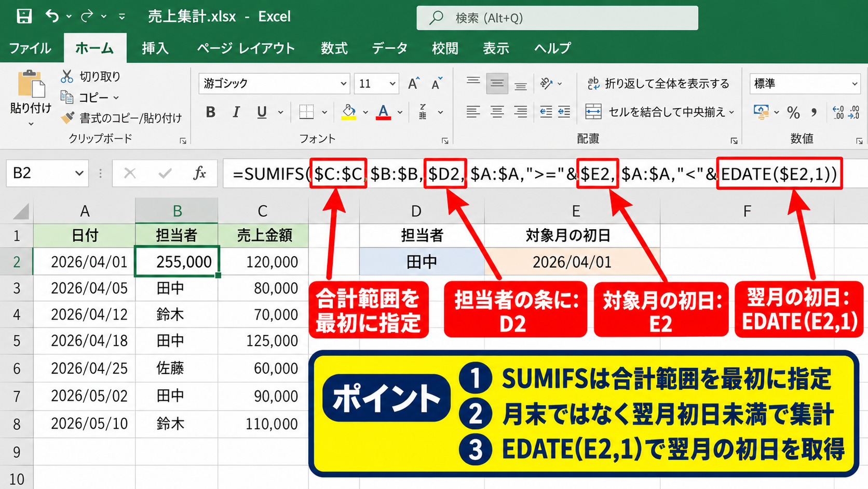Image resolution: width=868 pixels, height=489 pixels.
Task: Click the increase decimal places icon
Action: [x=838, y=112]
